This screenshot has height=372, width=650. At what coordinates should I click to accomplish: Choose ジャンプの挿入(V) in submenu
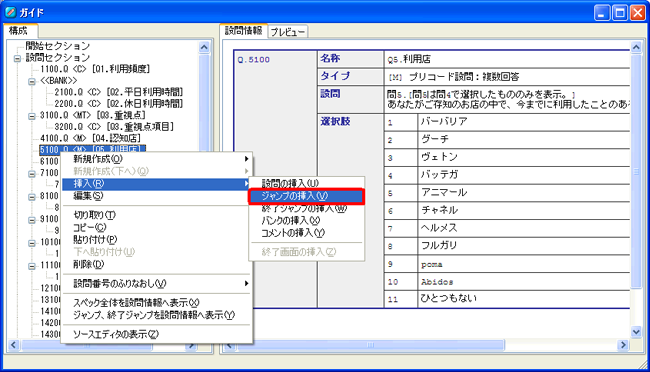307,196
